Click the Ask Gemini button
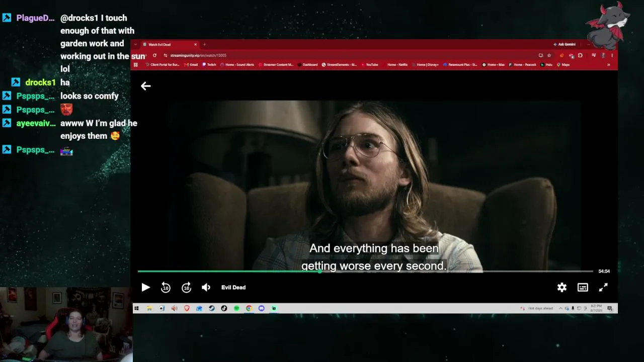644x362 pixels. 565,44
